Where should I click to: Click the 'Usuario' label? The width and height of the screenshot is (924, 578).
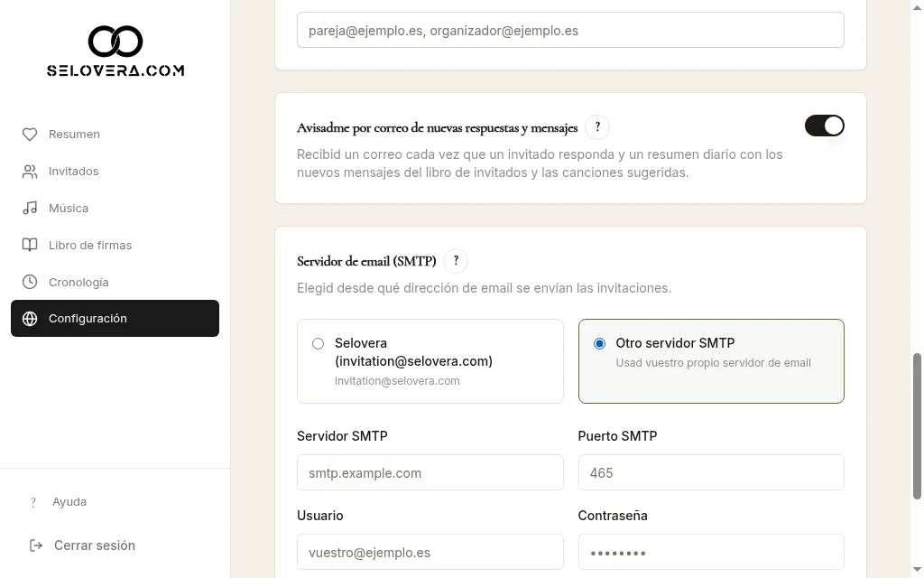tap(320, 516)
